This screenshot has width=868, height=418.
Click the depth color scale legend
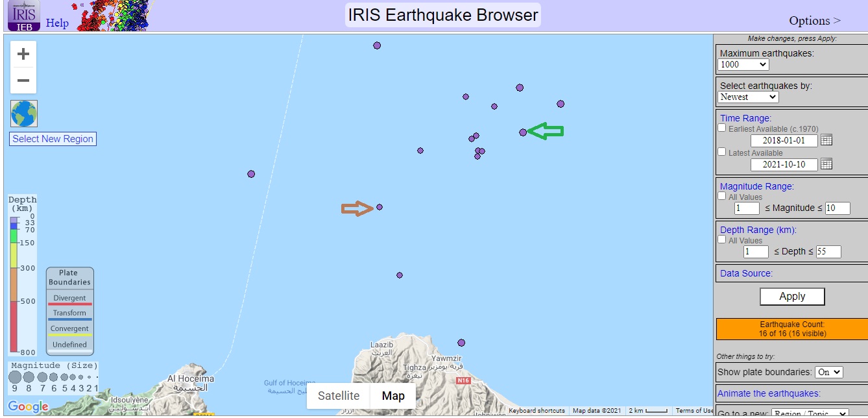[23, 275]
